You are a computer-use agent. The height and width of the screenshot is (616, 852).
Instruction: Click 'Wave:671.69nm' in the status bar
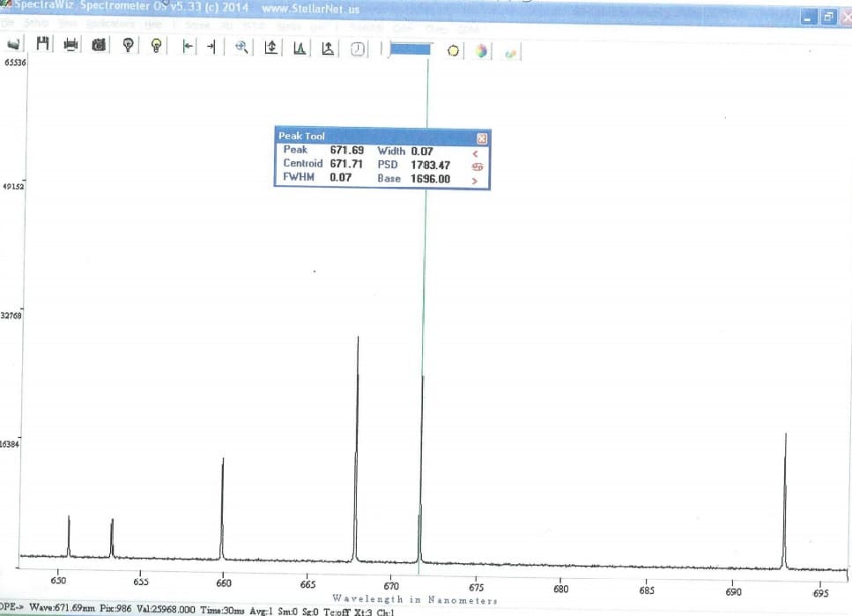[62, 607]
